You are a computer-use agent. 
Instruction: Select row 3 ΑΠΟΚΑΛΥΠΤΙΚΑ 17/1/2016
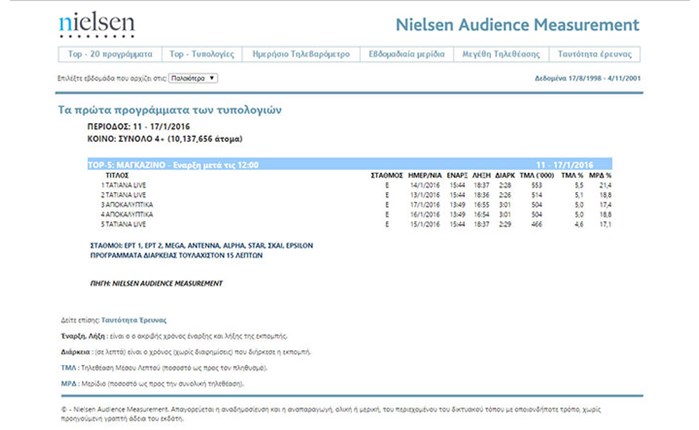point(356,205)
